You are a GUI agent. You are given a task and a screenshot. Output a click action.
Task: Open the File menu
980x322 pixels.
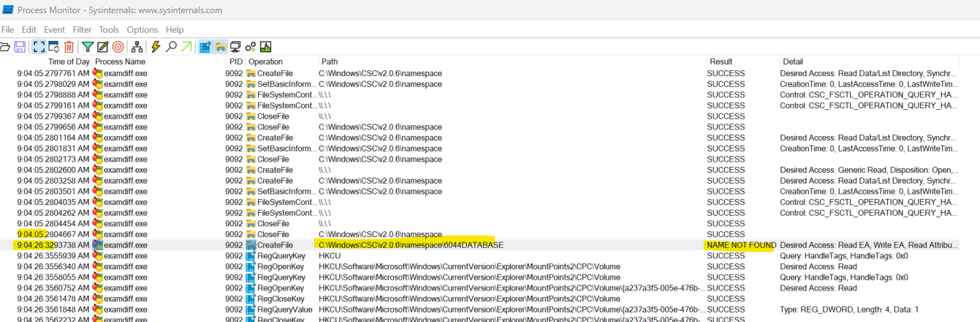(x=8, y=29)
